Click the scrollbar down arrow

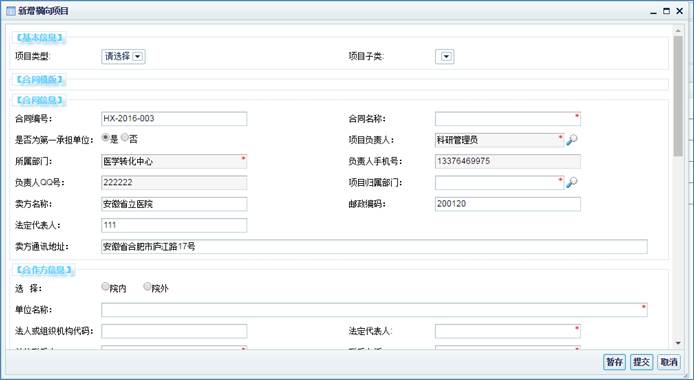[x=678, y=343]
